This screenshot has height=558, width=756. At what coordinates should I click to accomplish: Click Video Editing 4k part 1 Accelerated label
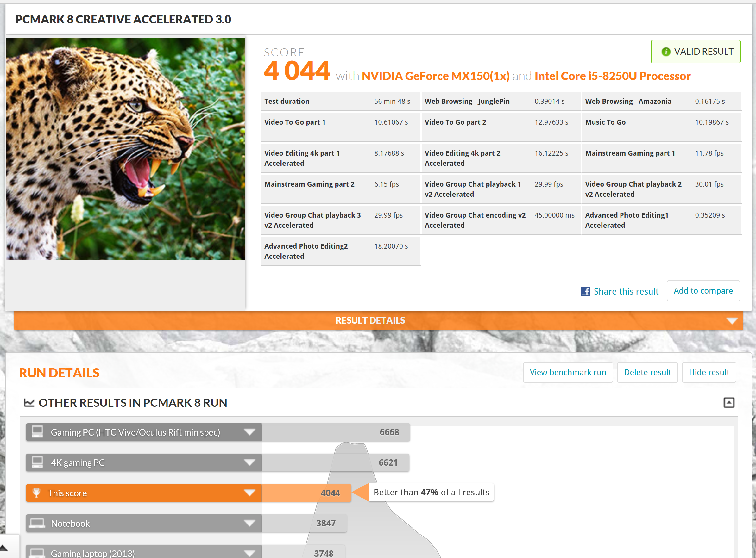(x=302, y=158)
